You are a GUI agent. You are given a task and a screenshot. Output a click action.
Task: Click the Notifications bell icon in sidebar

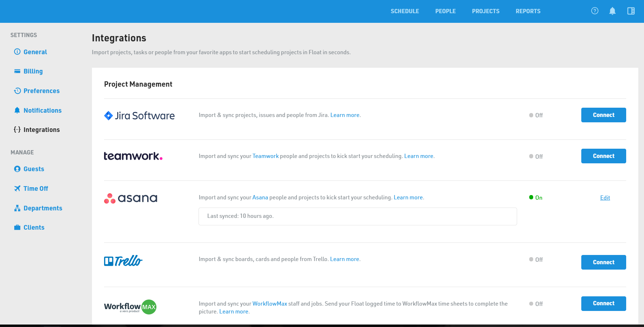pyautogui.click(x=17, y=110)
